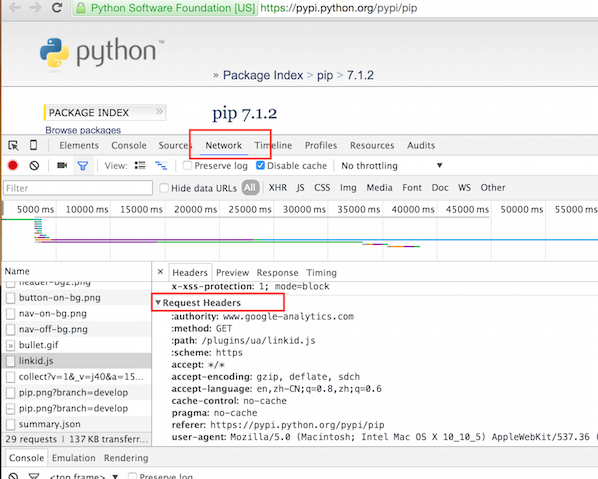Stop recording with the red record button
Viewport: 598px width, 479px height.
click(x=13, y=166)
